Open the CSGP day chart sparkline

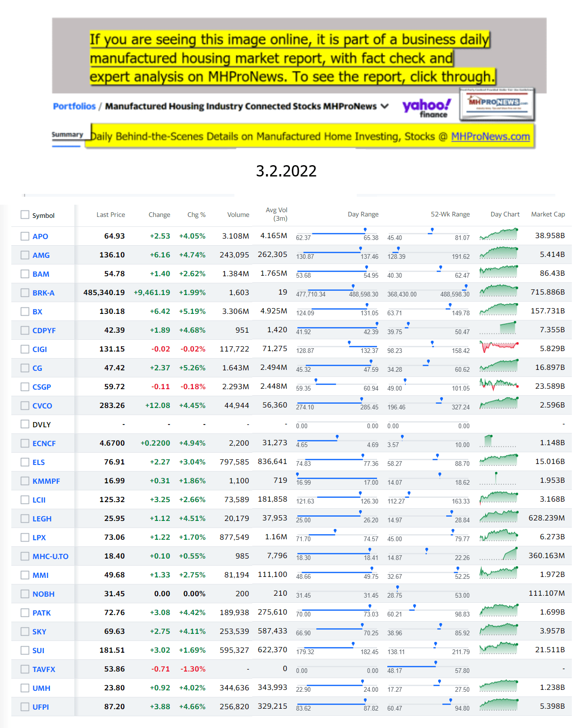click(x=499, y=384)
